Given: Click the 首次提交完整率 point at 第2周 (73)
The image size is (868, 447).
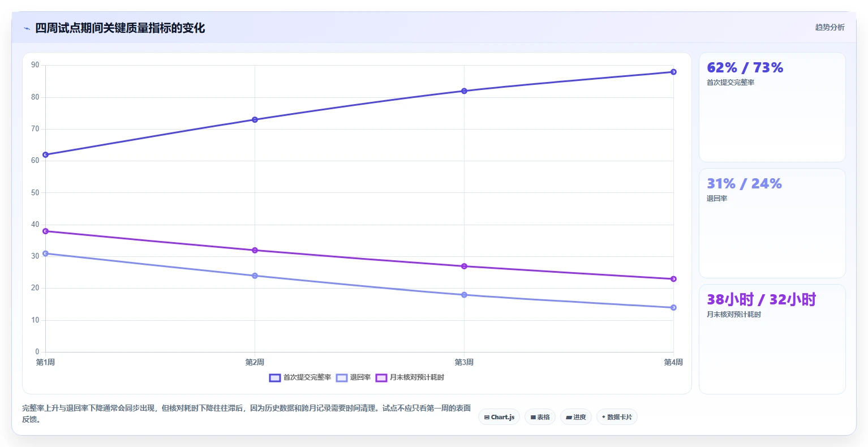Looking at the screenshot, I should [x=255, y=119].
